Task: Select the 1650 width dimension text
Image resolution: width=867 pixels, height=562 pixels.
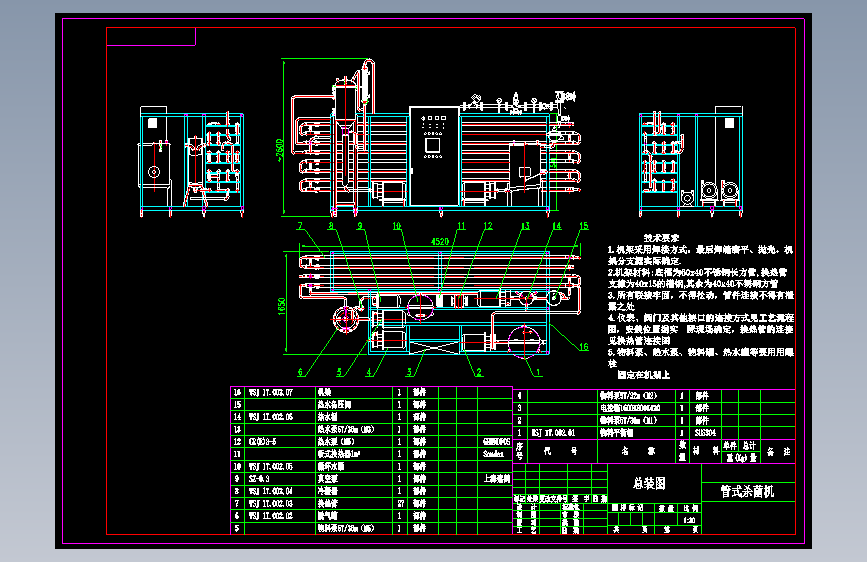Action: click(281, 306)
